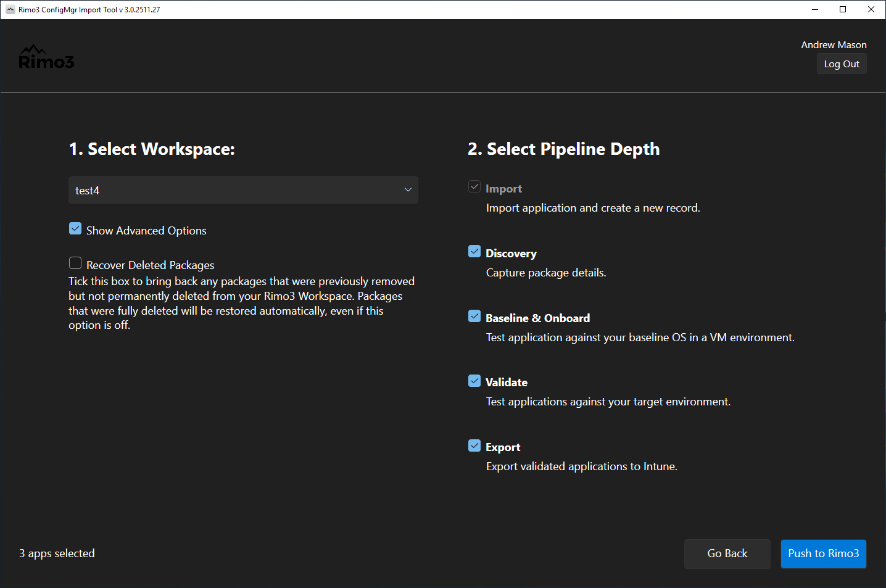This screenshot has width=886, height=588.
Task: Log out of Andrew Mason account
Action: (x=841, y=64)
